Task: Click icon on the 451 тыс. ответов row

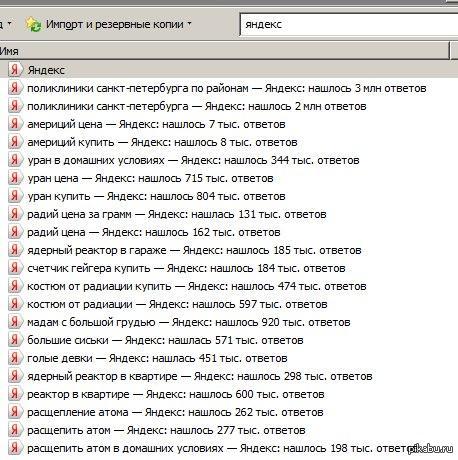Action: pyautogui.click(x=15, y=358)
